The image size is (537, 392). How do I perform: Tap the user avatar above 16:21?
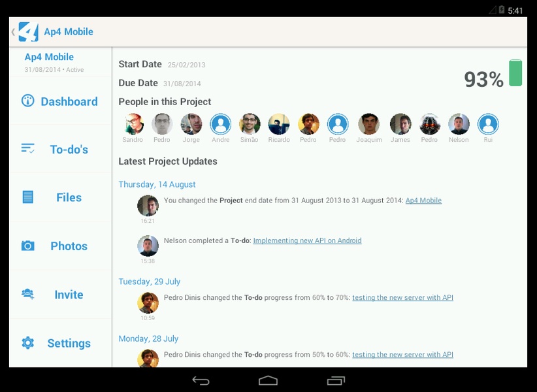[148, 206]
